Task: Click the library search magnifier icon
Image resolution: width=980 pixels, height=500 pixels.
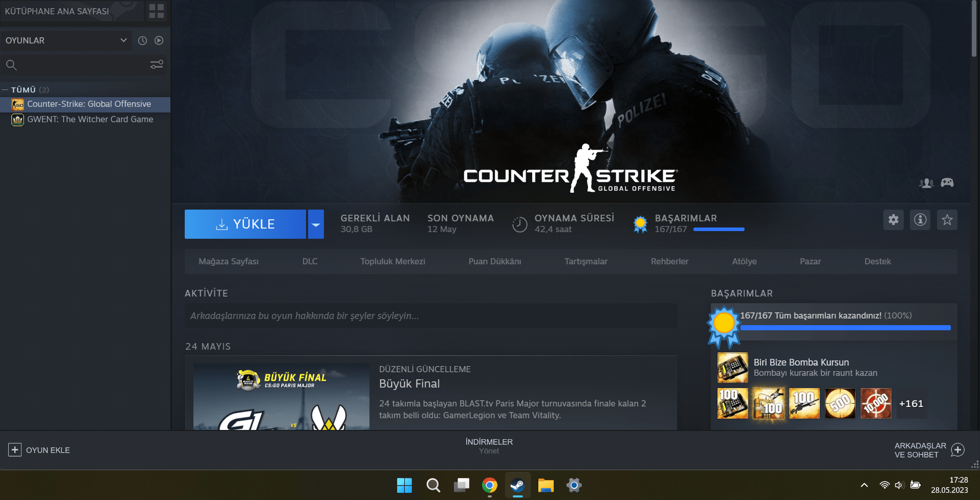Action: point(11,65)
